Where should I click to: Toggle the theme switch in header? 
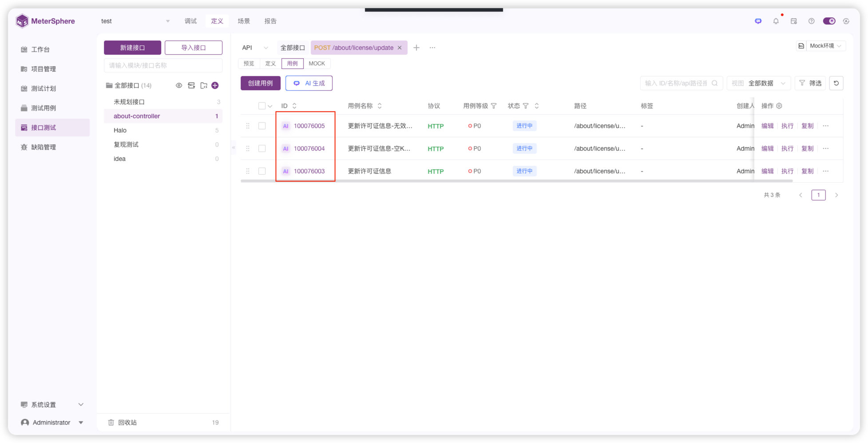pyautogui.click(x=829, y=21)
